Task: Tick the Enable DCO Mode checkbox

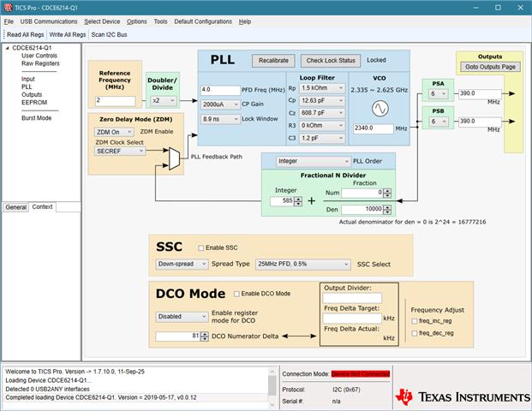Action: click(x=236, y=294)
